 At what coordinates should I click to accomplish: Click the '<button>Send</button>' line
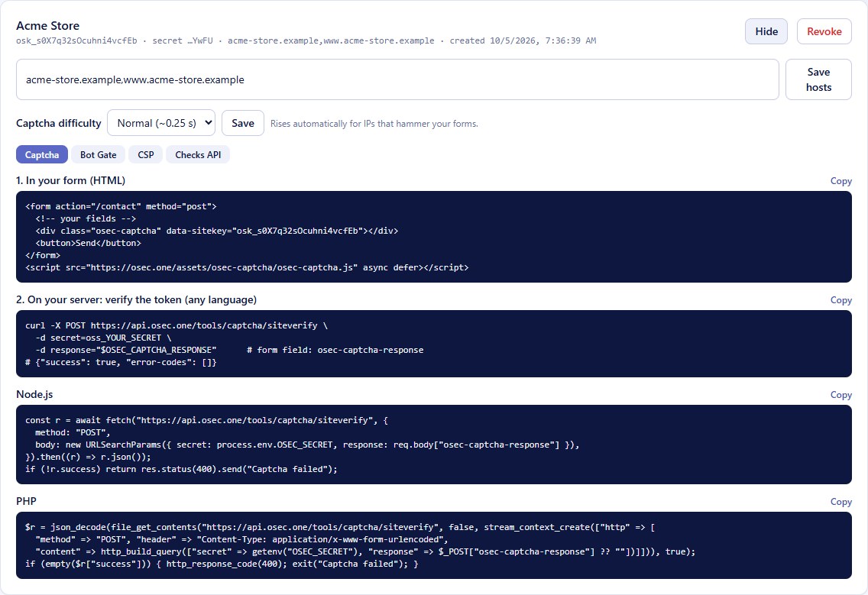point(89,243)
